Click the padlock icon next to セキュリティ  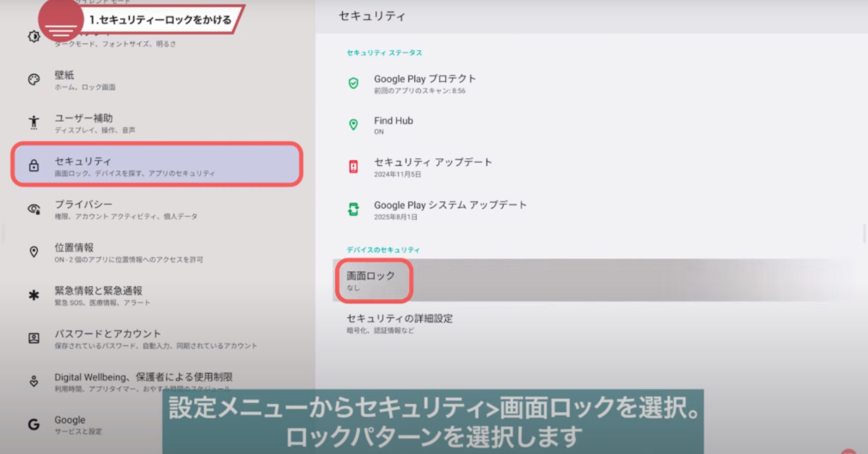point(34,166)
